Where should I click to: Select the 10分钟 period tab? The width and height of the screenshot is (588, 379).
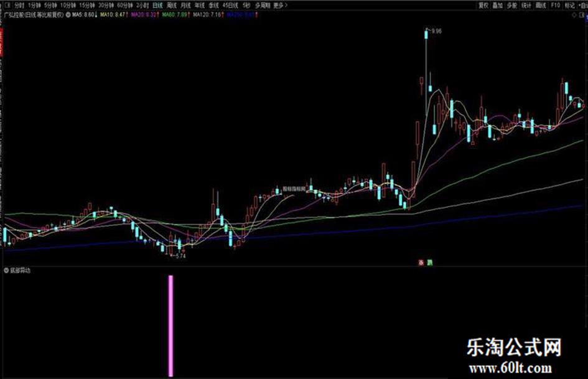pyautogui.click(x=68, y=5)
